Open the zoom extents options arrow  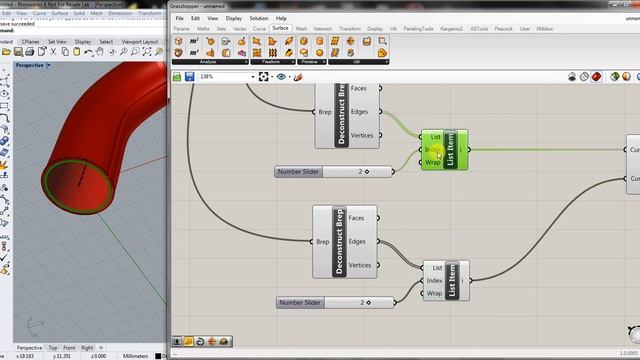pyautogui.click(x=272, y=77)
